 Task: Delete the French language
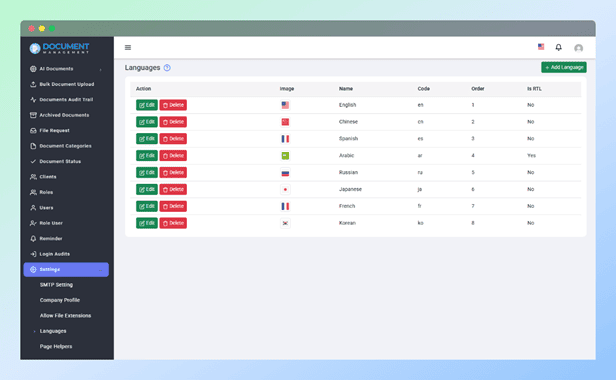click(x=173, y=206)
